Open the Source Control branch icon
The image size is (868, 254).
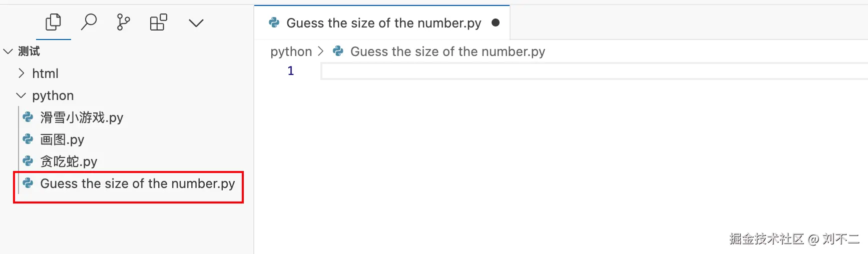click(123, 22)
